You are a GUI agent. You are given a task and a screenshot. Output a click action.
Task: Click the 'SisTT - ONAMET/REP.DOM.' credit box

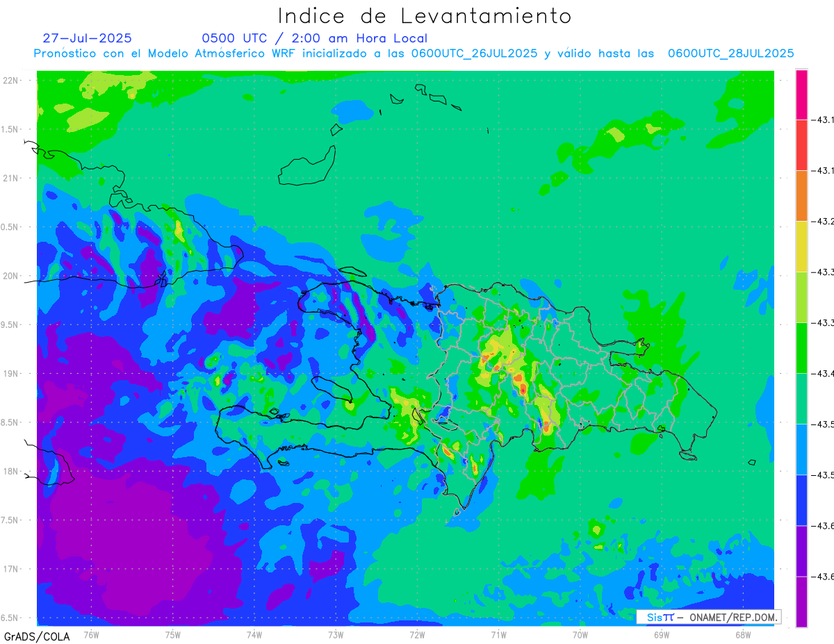708,617
